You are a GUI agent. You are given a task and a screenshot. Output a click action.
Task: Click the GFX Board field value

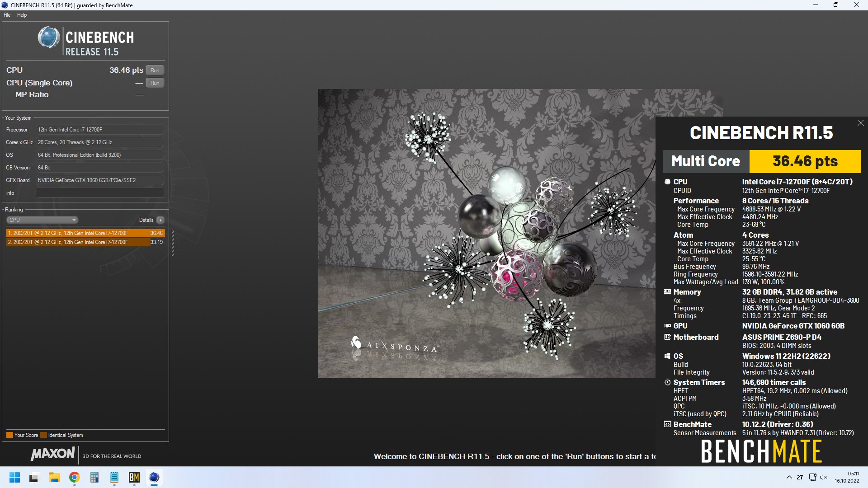coord(99,180)
